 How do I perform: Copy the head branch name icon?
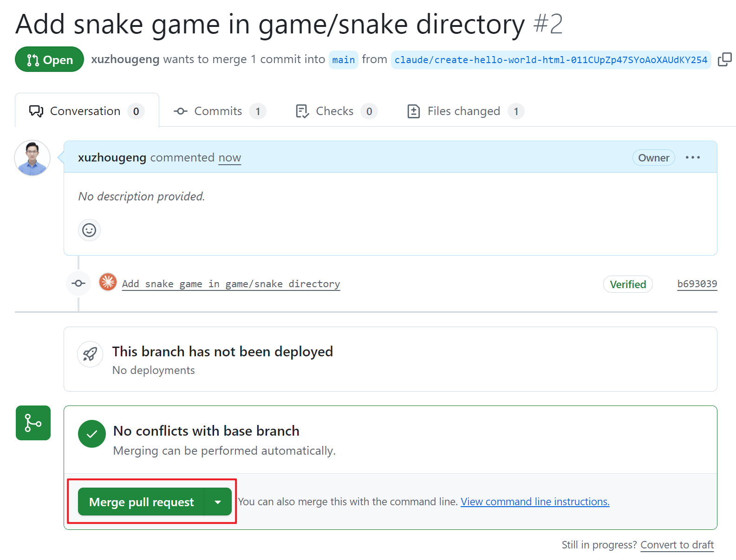pyautogui.click(x=724, y=60)
